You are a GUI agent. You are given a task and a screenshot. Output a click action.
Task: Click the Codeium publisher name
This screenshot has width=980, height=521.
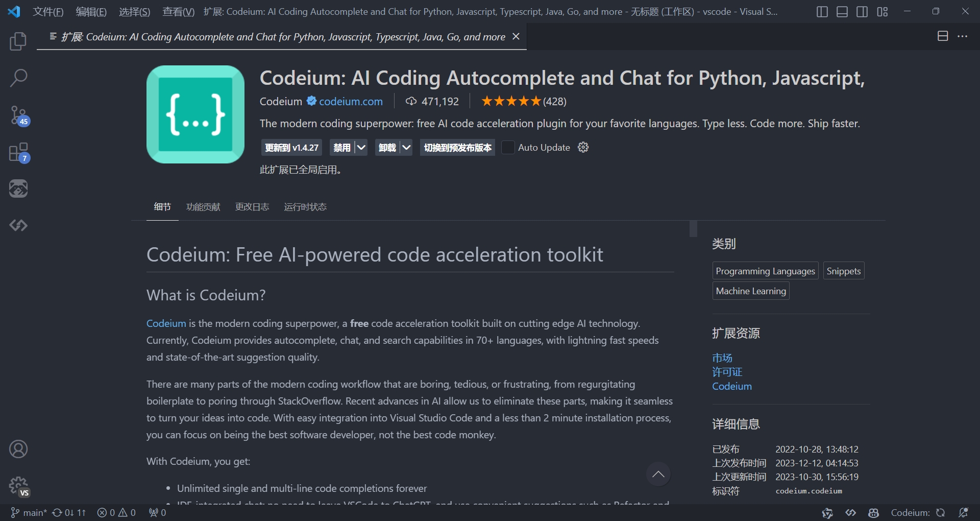[281, 101]
